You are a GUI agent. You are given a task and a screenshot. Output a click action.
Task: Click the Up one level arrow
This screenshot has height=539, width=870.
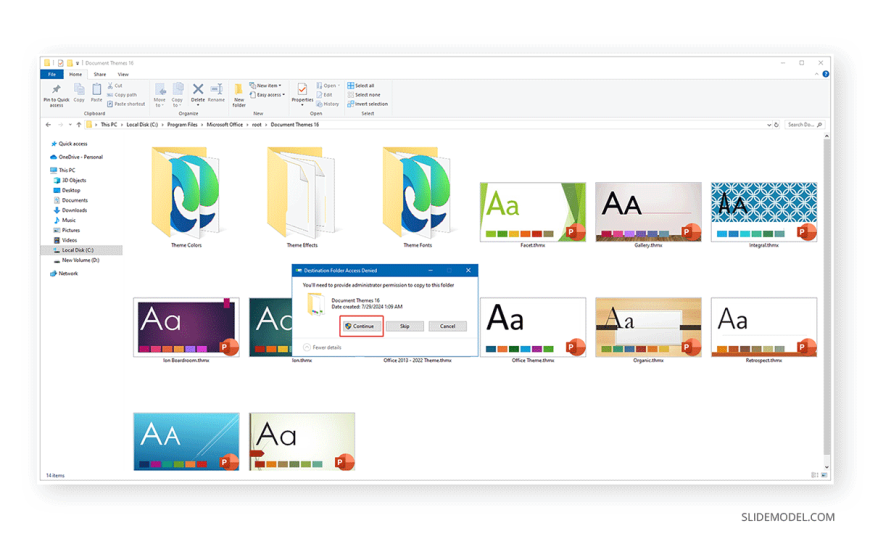(x=79, y=125)
